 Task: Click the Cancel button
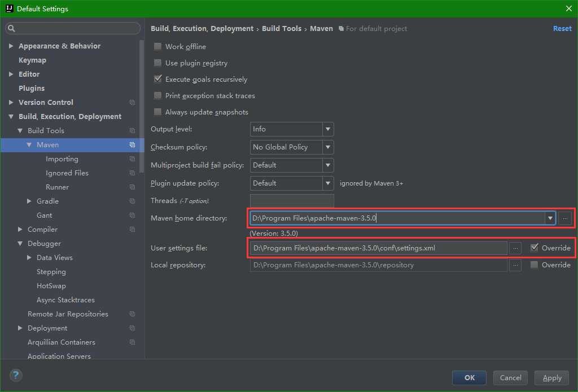[510, 378]
